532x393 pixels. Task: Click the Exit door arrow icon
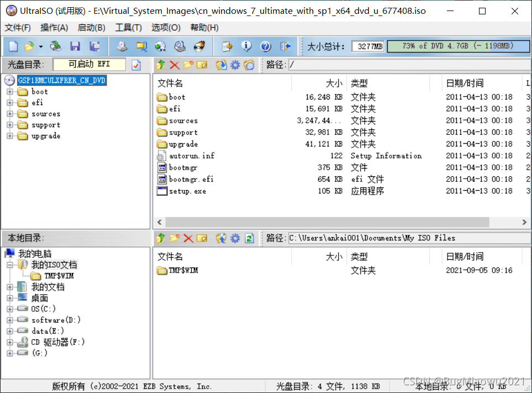point(286,46)
